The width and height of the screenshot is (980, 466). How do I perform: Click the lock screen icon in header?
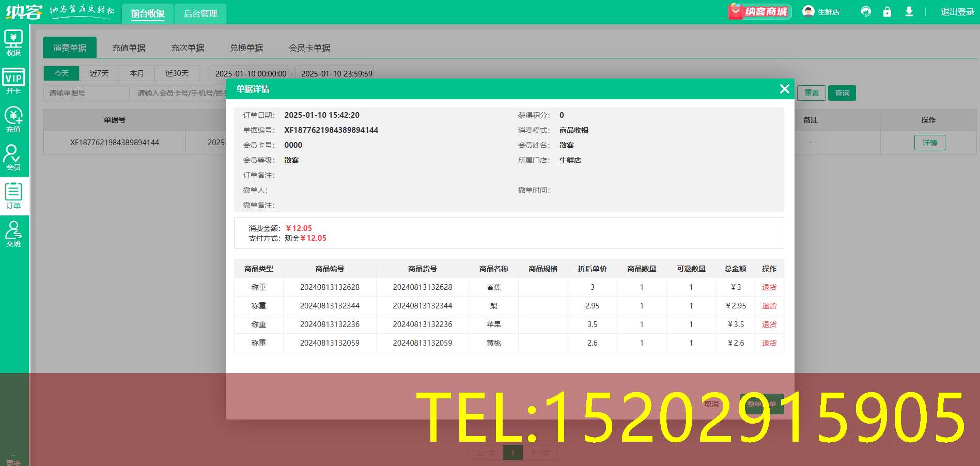(887, 12)
